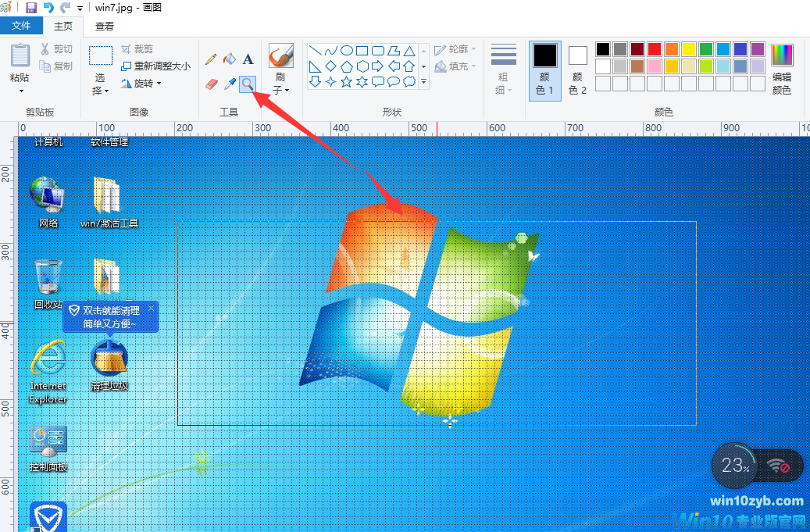Screen dimensions: 810x532
Task: Select the Text tool
Action: 248,59
